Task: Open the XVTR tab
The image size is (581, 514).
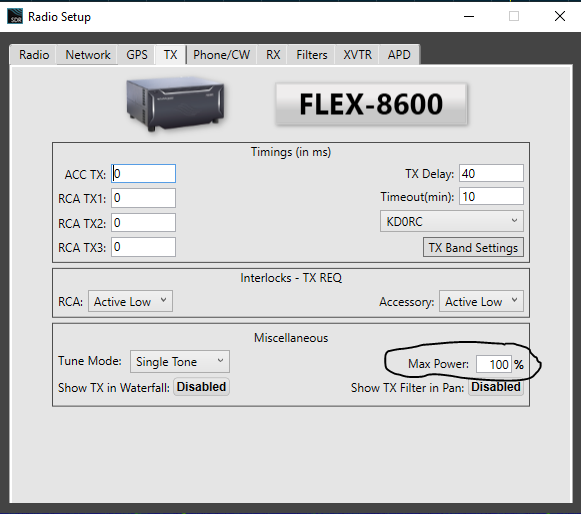Action: pyautogui.click(x=357, y=55)
